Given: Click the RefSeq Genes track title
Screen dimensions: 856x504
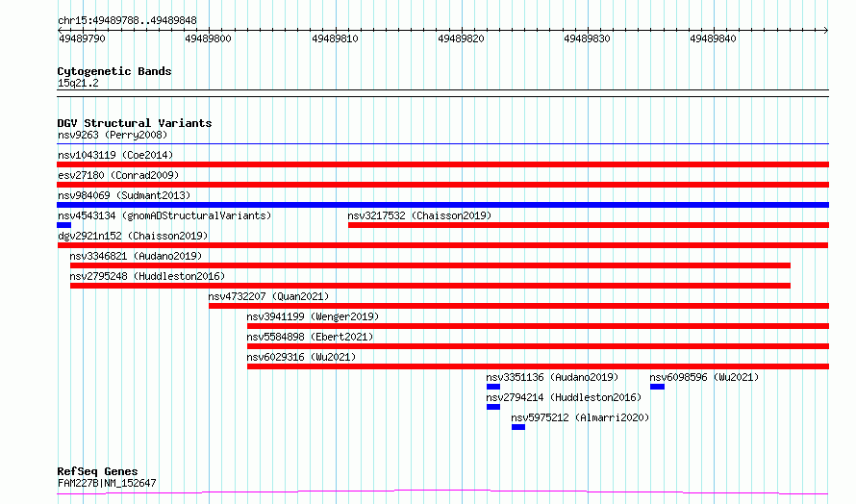Looking at the screenshot, I should (x=97, y=471).
